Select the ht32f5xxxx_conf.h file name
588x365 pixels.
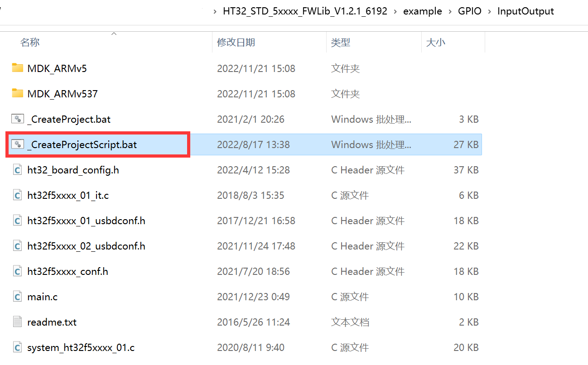coord(67,271)
